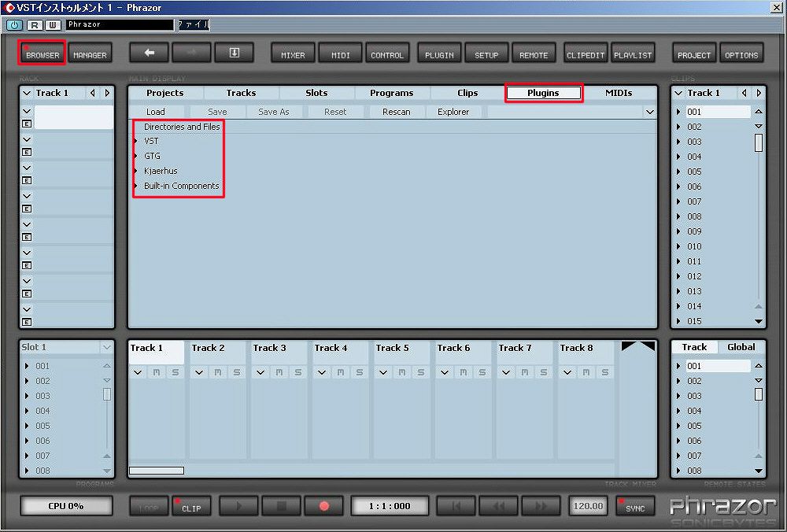Viewport: 787px width, 532px height.
Task: Go to next track in Clips panel
Action: tap(759, 93)
